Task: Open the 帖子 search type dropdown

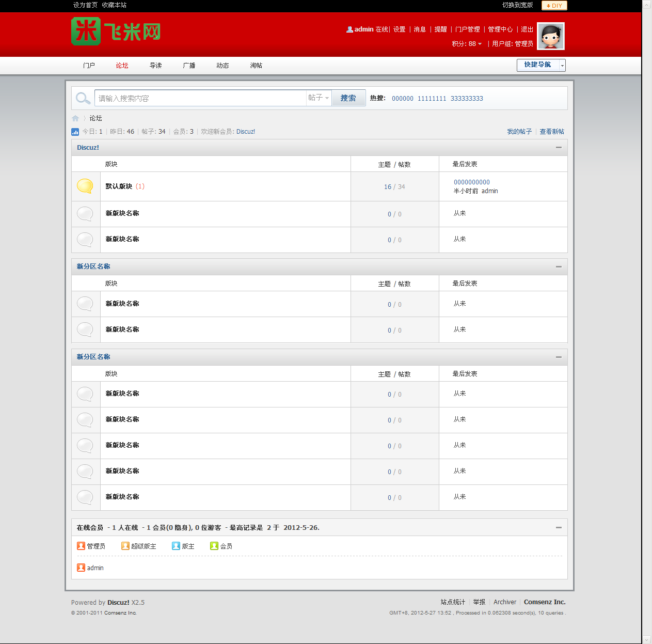Action: (x=319, y=98)
